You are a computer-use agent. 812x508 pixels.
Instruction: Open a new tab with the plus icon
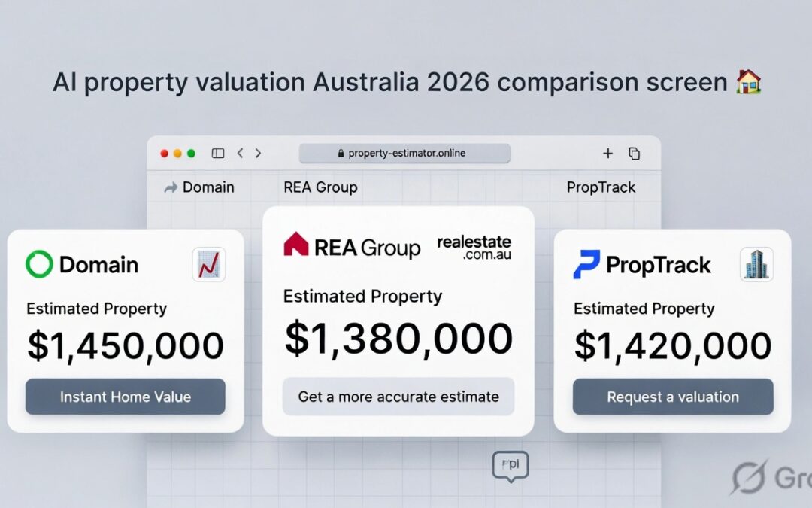[607, 153]
